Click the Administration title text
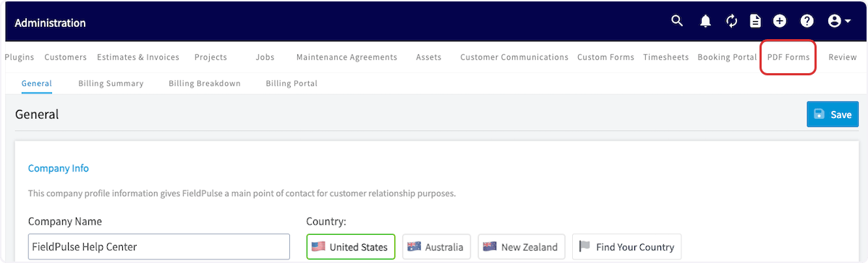 pos(50,22)
